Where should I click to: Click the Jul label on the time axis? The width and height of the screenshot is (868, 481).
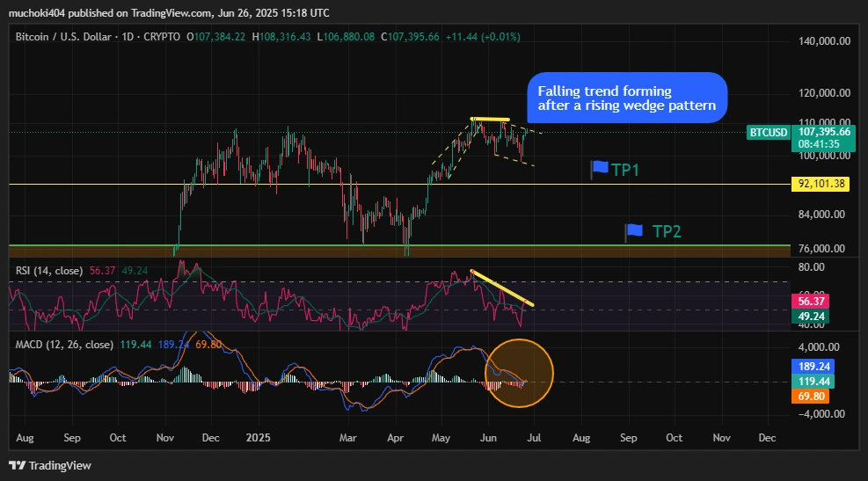tap(534, 437)
